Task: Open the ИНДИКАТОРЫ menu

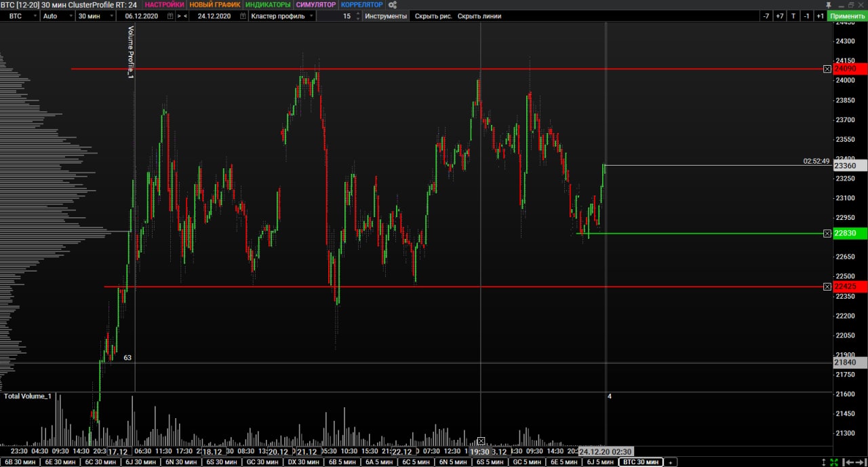Action: coord(268,5)
